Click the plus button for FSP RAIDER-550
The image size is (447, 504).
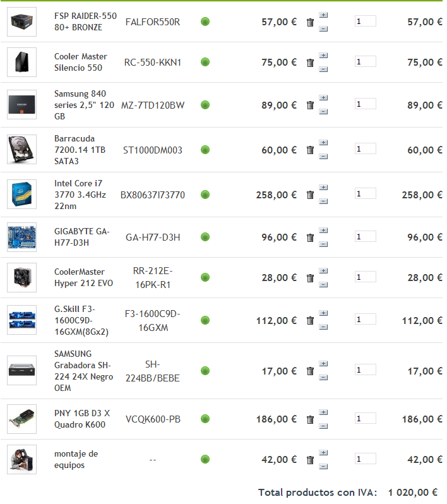323,15
